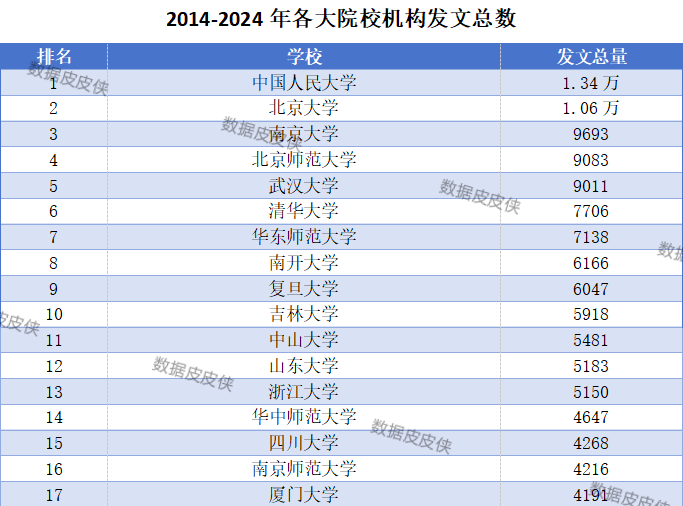Click the cell 清华大学

click(x=304, y=211)
